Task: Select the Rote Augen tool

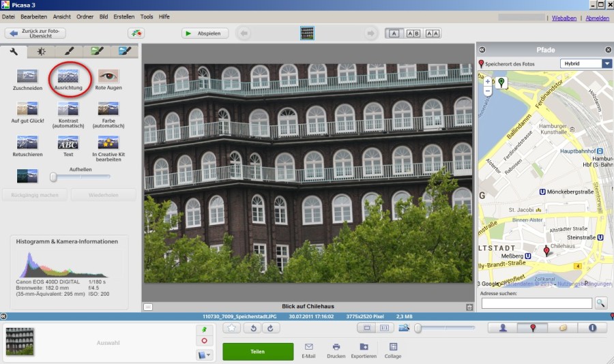Action: pyautogui.click(x=108, y=76)
